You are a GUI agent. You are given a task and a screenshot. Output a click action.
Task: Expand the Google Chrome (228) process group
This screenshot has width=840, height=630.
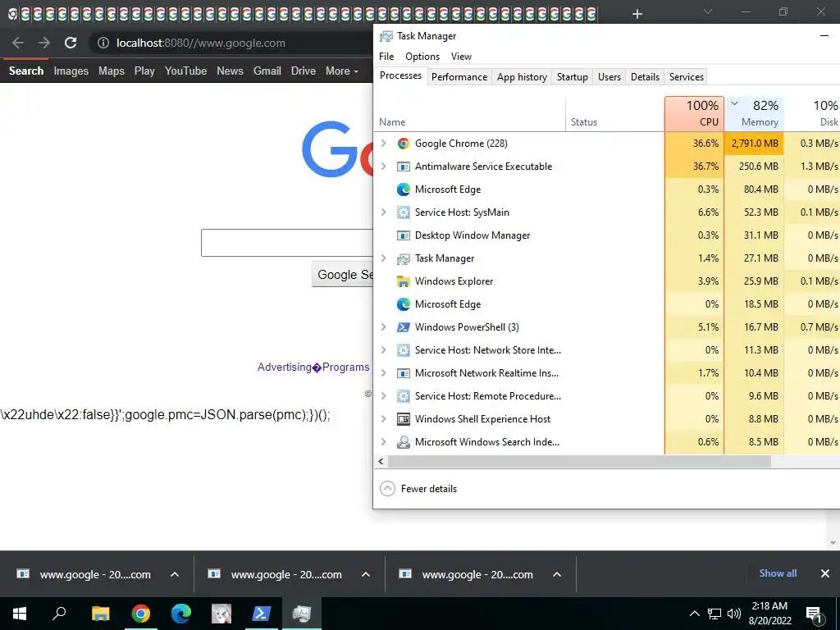(x=384, y=144)
